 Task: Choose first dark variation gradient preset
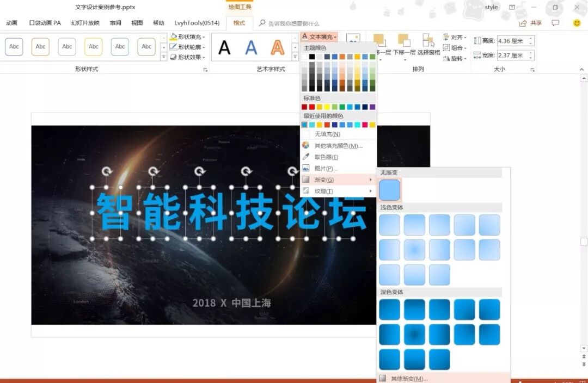point(389,310)
